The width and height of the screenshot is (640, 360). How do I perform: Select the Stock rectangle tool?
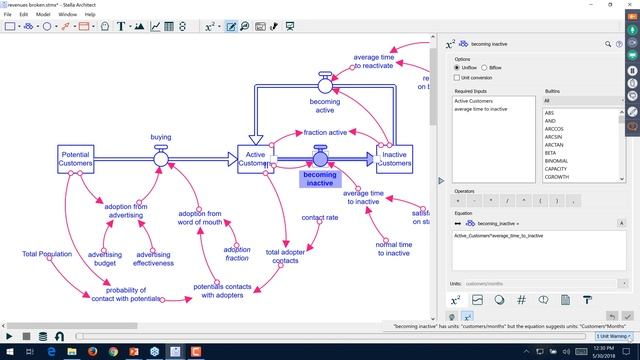pos(10,27)
